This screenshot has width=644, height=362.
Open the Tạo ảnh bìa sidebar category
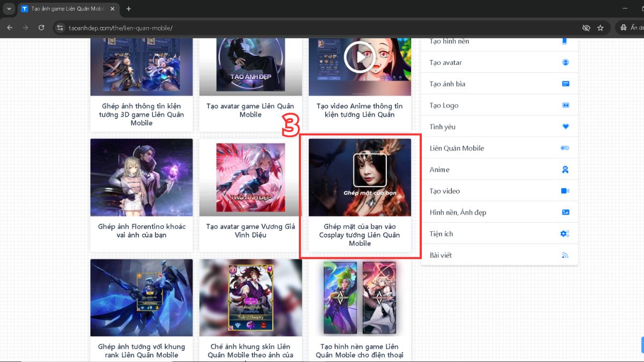pyautogui.click(x=500, y=84)
